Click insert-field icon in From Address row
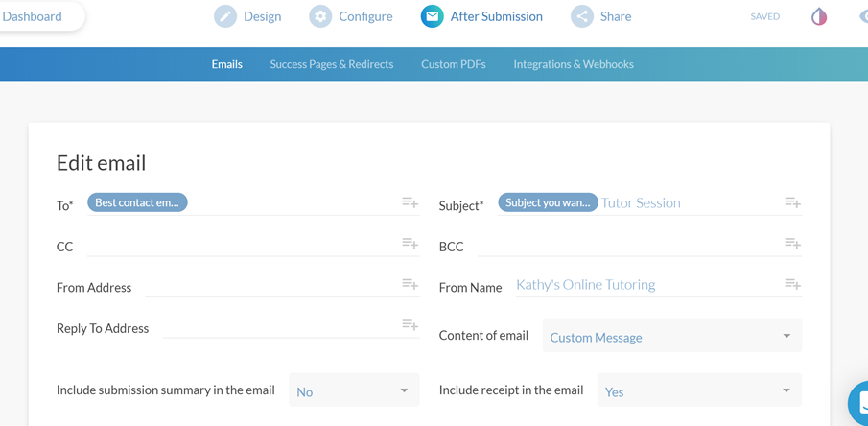 click(x=410, y=284)
